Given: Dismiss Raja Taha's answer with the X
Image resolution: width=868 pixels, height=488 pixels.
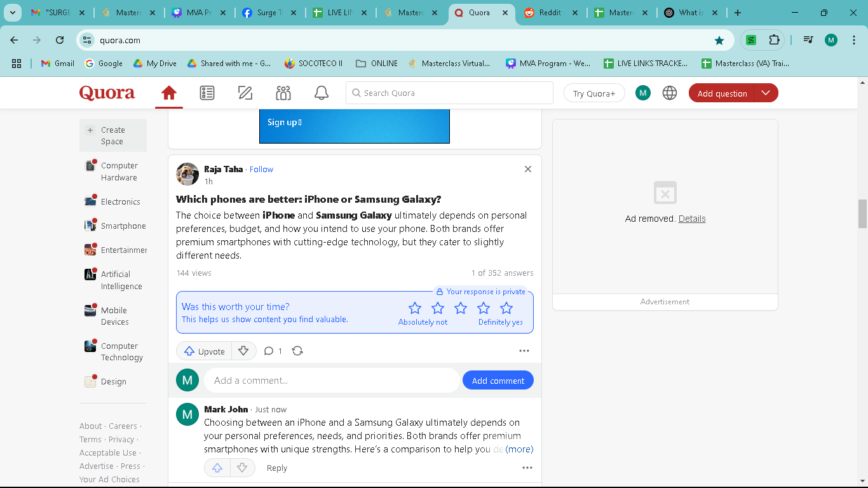Looking at the screenshot, I should pos(528,169).
